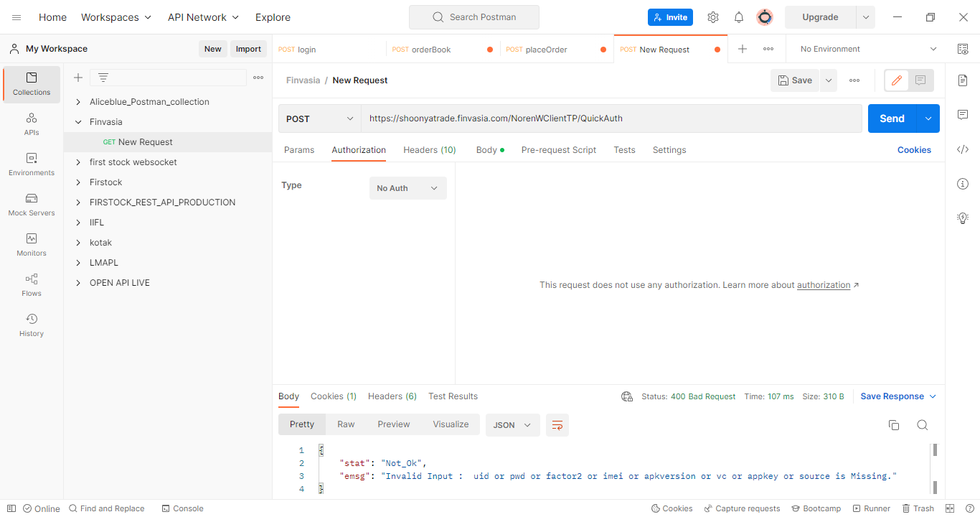Open Save options dropdown arrow

click(829, 80)
